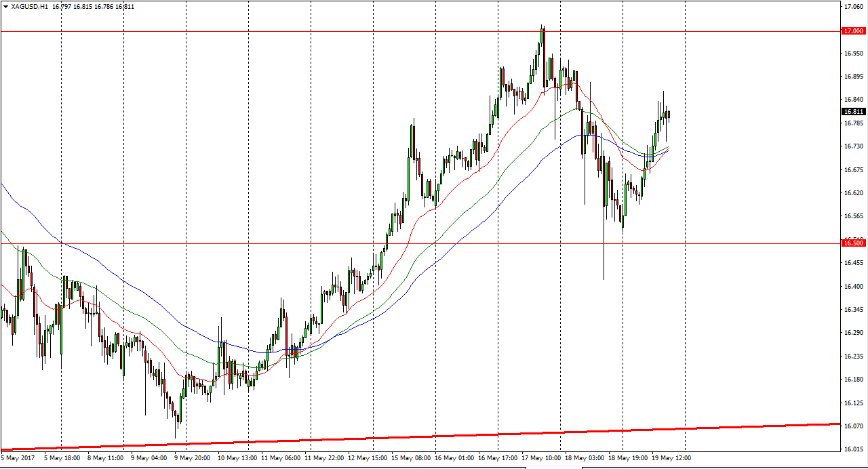Click the 17.060 value on price scale
This screenshot has height=469, width=868.
pos(852,7)
